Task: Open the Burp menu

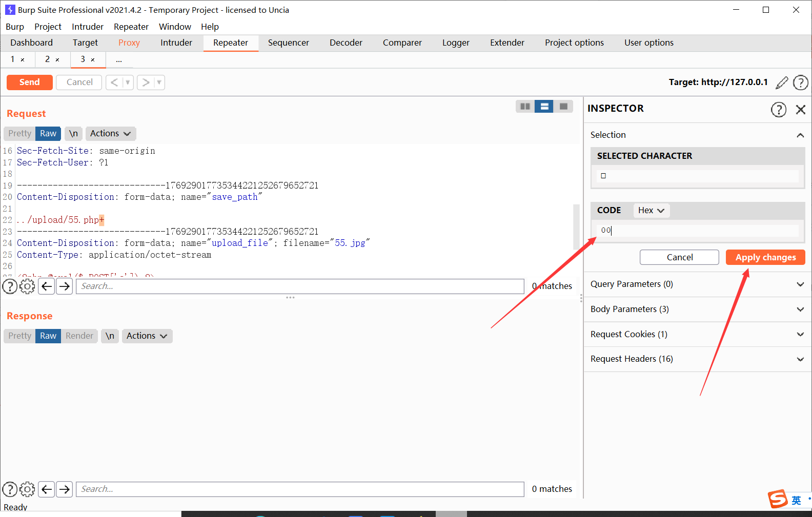Action: (15, 27)
